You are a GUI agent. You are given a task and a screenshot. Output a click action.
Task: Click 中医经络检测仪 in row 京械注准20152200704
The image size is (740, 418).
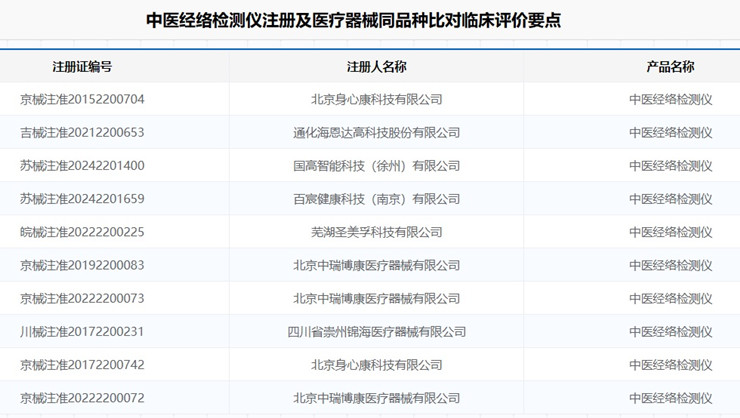click(x=671, y=100)
